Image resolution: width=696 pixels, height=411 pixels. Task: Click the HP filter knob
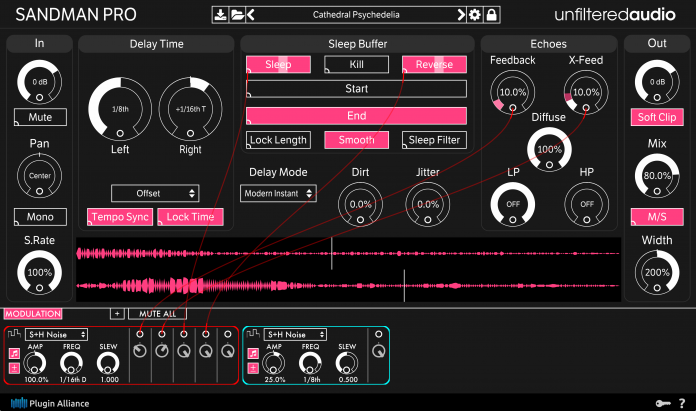pyautogui.click(x=586, y=204)
